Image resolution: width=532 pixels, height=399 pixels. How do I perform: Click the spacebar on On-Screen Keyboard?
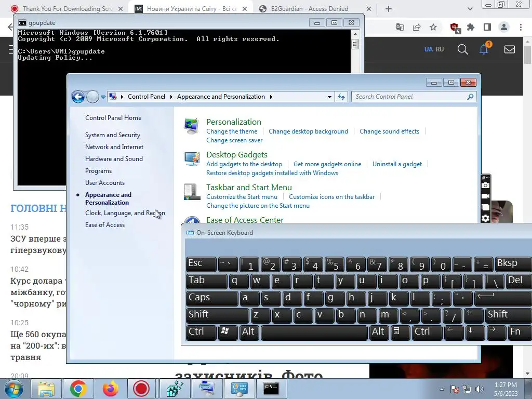(x=314, y=332)
